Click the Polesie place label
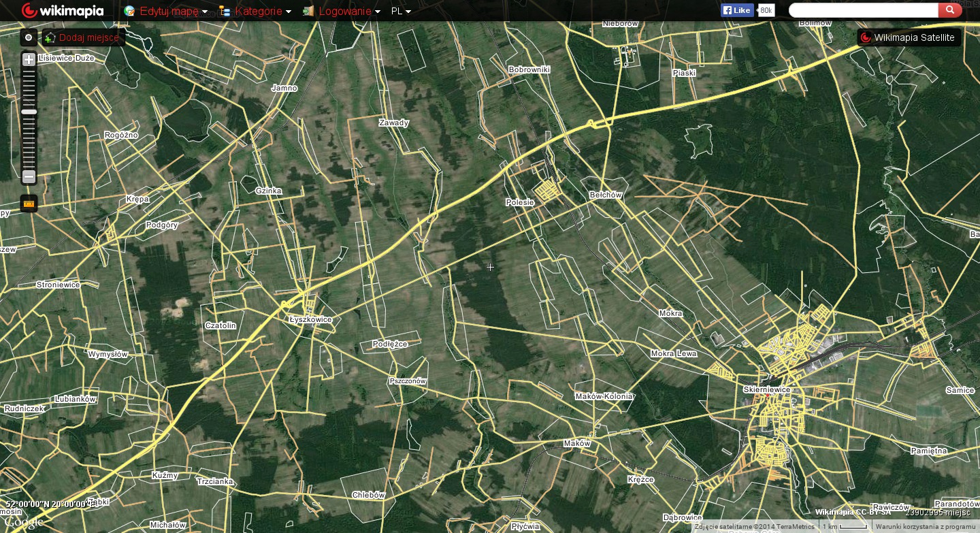The width and height of the screenshot is (980, 533). pos(520,202)
